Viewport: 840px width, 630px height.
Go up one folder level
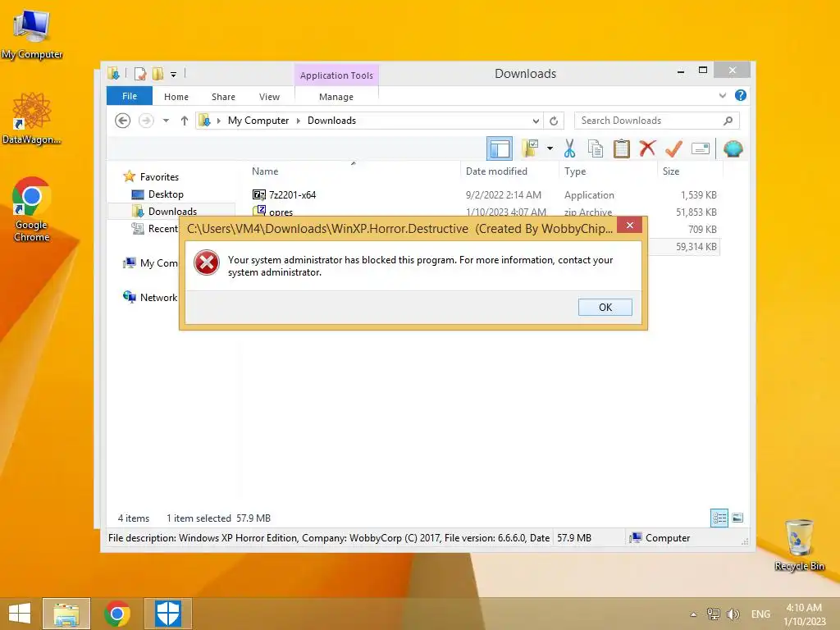(x=185, y=121)
